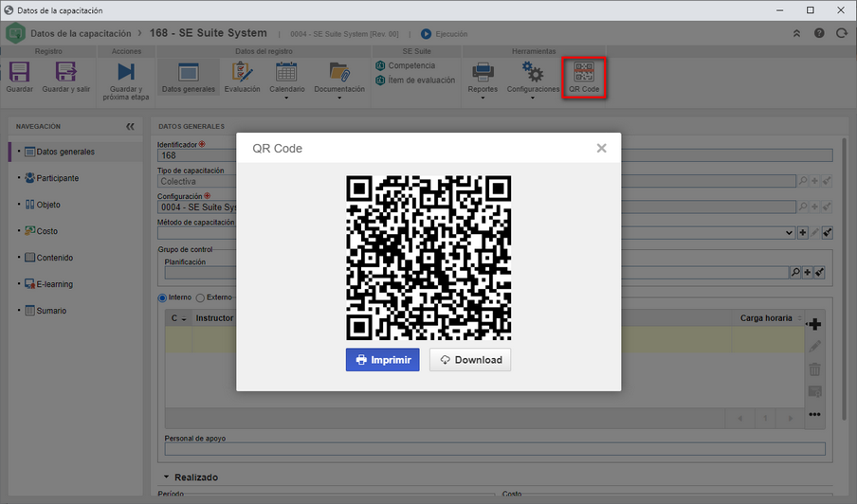Select the Externo radio button

click(x=200, y=298)
